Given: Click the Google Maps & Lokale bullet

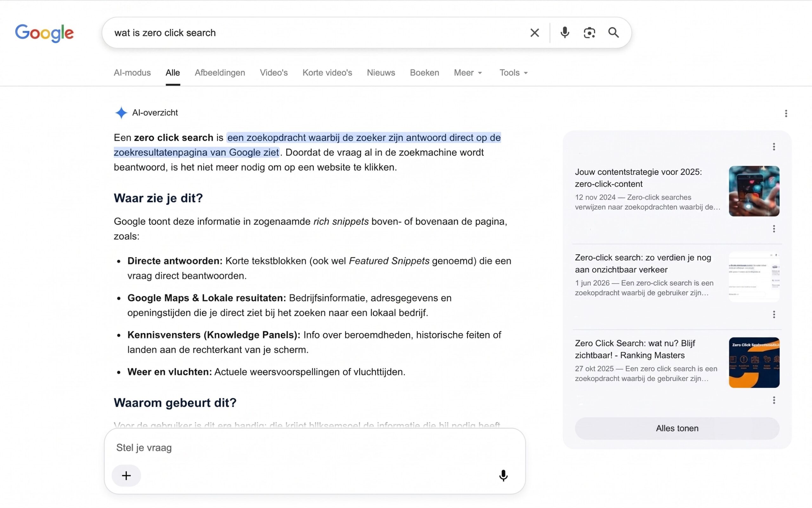Looking at the screenshot, I should [289, 305].
